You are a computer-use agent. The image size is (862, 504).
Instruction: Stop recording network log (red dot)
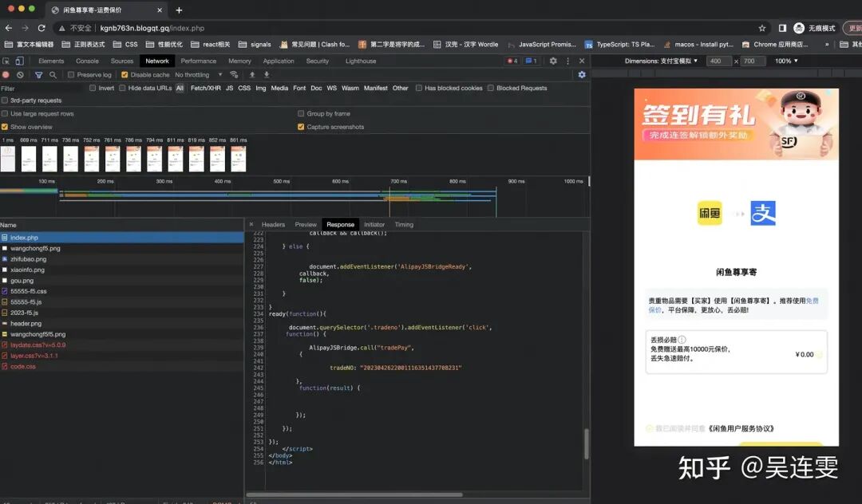pyautogui.click(x=6, y=75)
